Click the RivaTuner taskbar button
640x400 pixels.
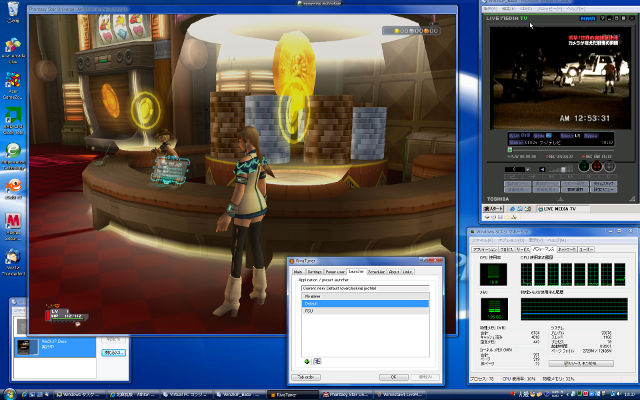click(x=293, y=395)
